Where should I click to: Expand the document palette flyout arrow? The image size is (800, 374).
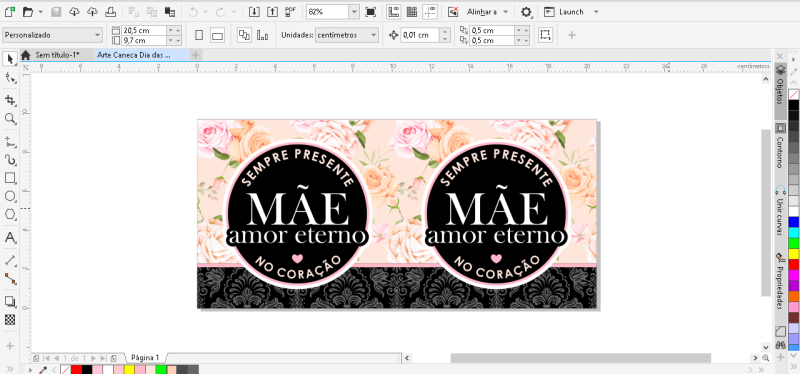[31, 369]
